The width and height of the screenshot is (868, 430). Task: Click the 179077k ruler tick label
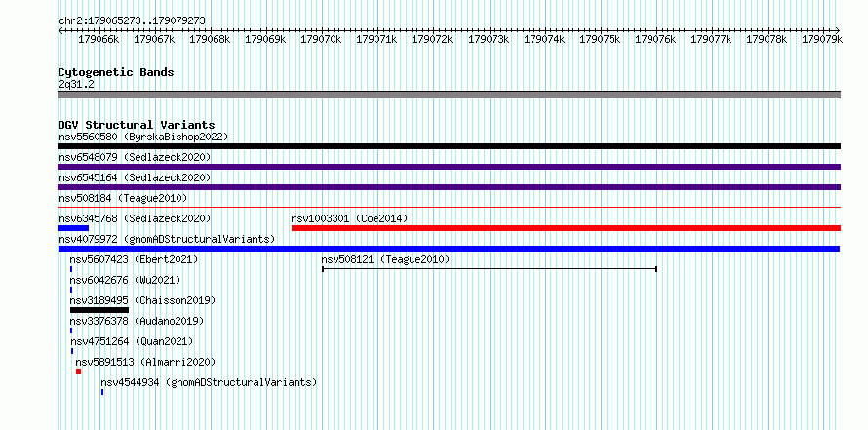tap(711, 39)
